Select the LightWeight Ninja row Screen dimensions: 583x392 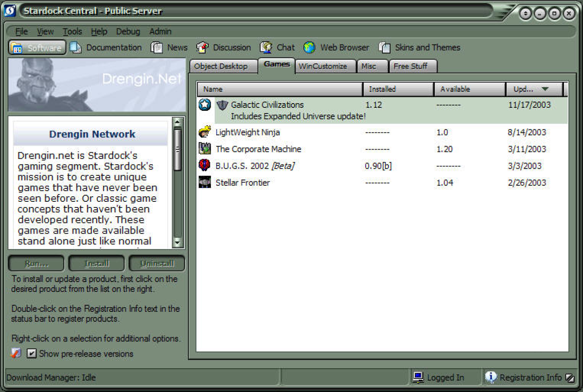[x=382, y=132]
